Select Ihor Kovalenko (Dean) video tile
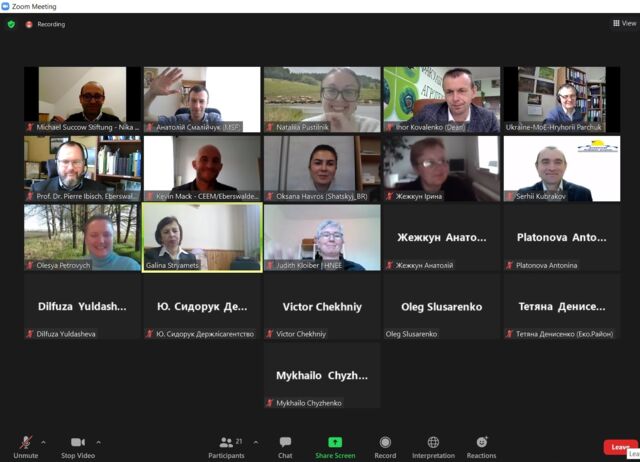 pos(442,100)
